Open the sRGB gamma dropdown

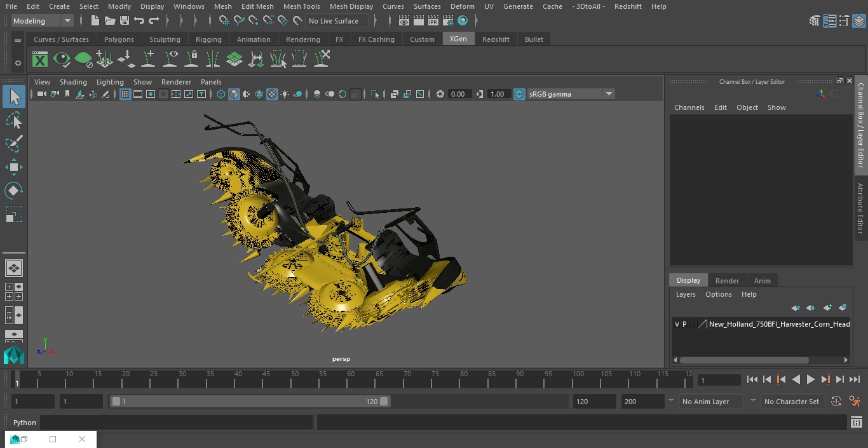click(x=571, y=94)
